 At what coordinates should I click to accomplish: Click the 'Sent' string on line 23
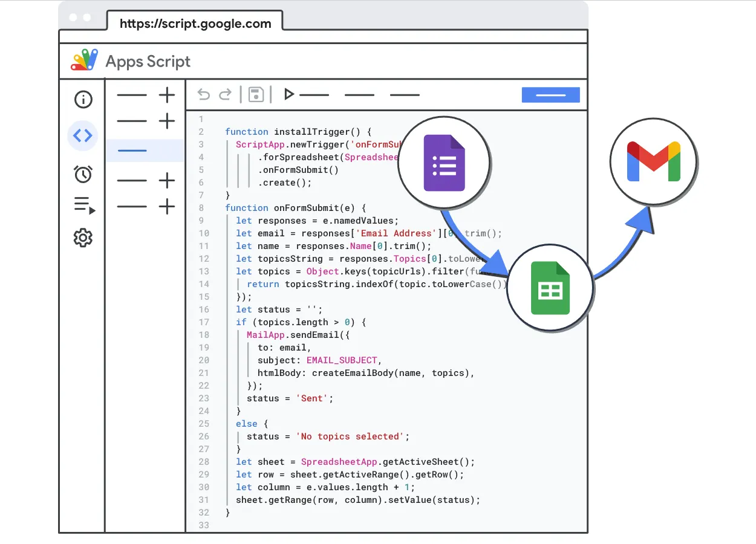click(312, 398)
